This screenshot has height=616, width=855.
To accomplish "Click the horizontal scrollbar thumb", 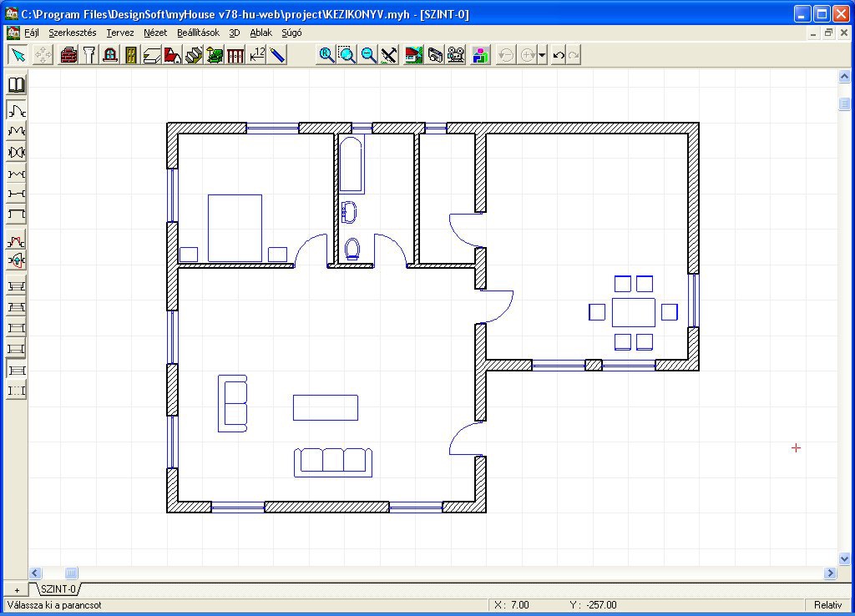I will (72, 573).
